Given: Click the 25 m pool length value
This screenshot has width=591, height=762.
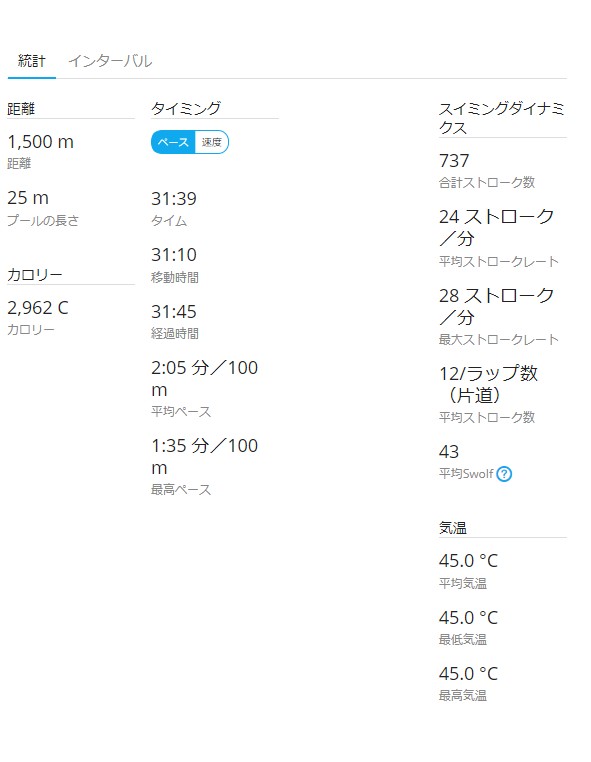Looking at the screenshot, I should point(28,198).
